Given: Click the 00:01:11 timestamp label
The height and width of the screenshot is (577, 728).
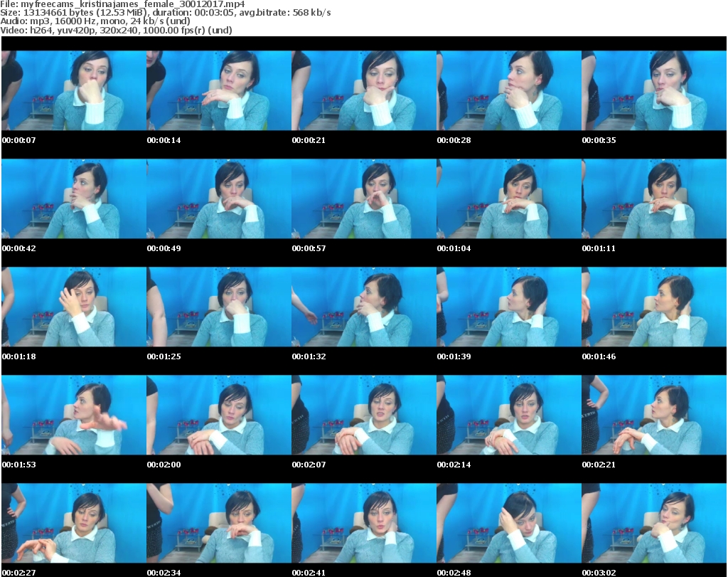Looking at the screenshot, I should tap(599, 248).
